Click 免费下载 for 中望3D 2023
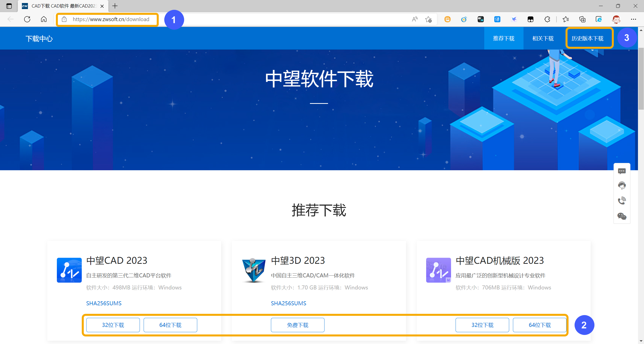The height and width of the screenshot is (344, 644). tap(298, 325)
